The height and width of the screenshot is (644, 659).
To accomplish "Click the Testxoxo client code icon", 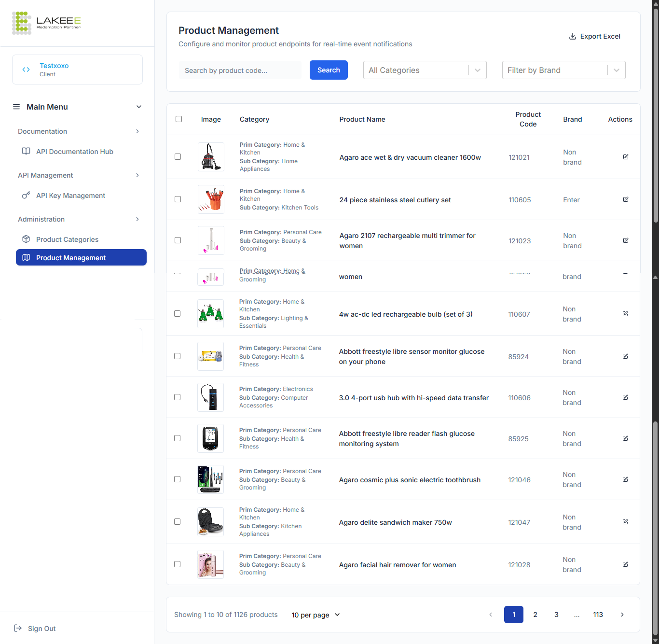I will [x=26, y=70].
